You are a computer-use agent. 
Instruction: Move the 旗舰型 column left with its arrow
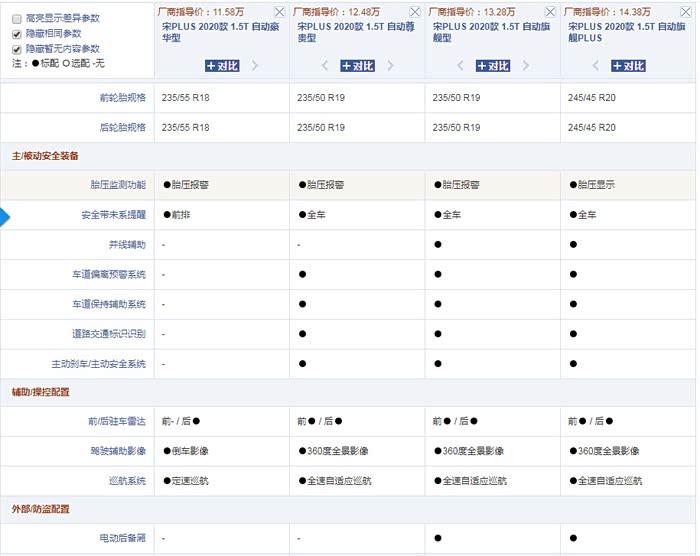(460, 66)
